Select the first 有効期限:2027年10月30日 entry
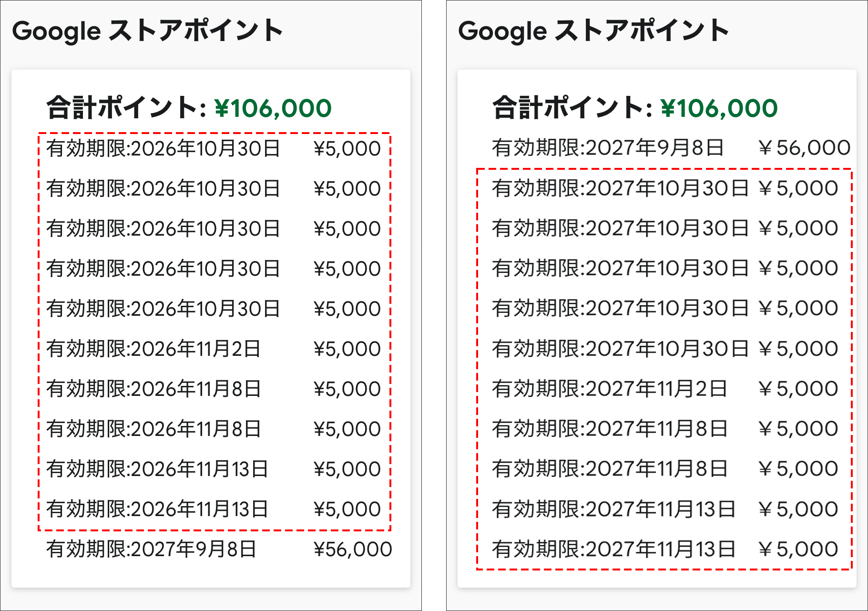Viewport: 868px width, 611px height. pos(620,188)
